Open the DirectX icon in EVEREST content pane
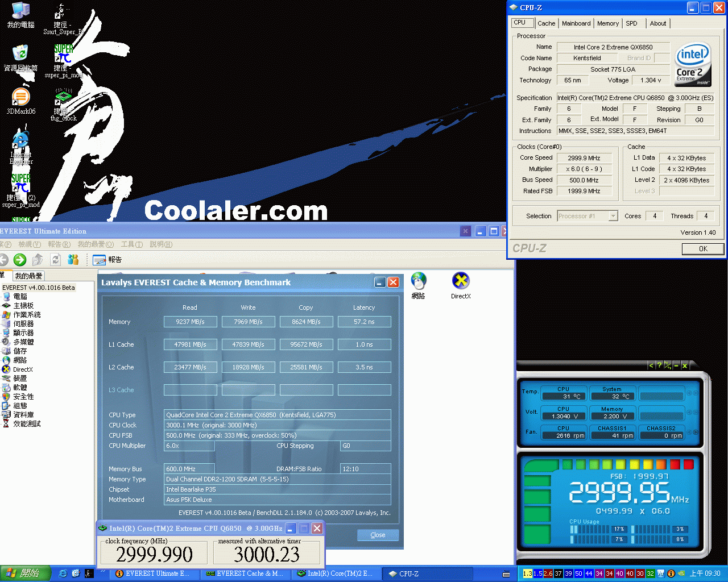The width and height of the screenshot is (728, 582). [x=461, y=285]
